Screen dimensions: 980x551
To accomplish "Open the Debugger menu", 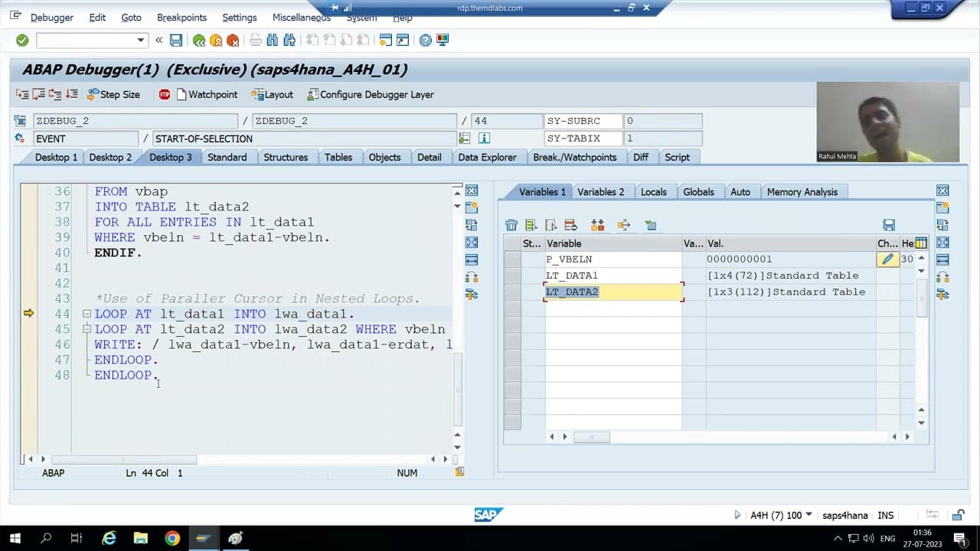I will tap(52, 17).
